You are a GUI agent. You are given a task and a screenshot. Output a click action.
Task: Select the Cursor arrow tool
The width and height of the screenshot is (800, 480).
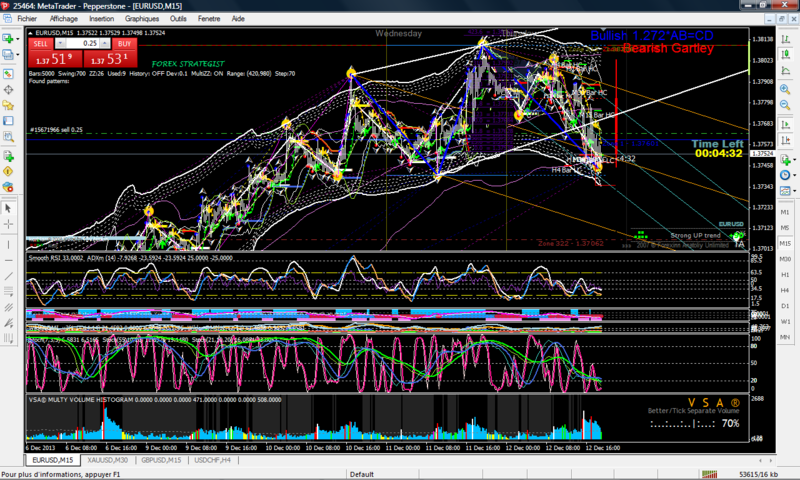tap(8, 208)
